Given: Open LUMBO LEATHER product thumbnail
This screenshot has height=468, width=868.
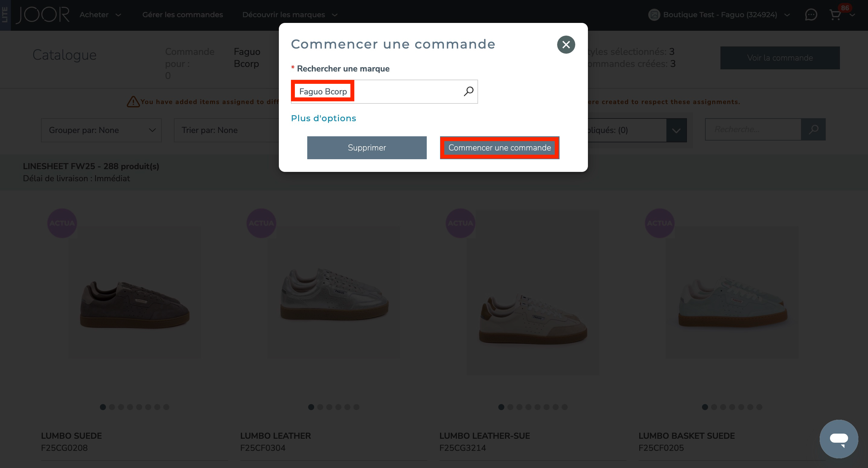Looking at the screenshot, I should [x=333, y=291].
